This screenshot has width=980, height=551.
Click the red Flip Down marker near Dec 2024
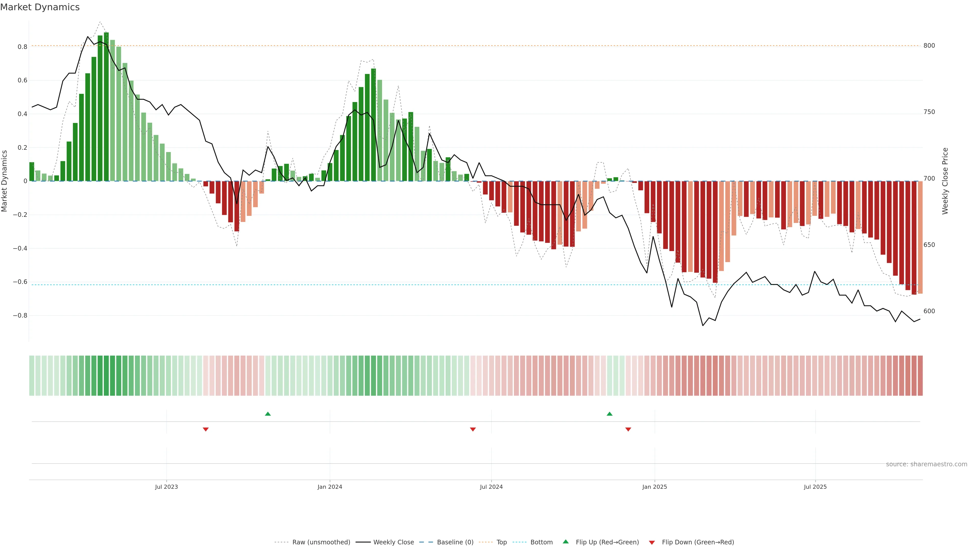pos(628,429)
